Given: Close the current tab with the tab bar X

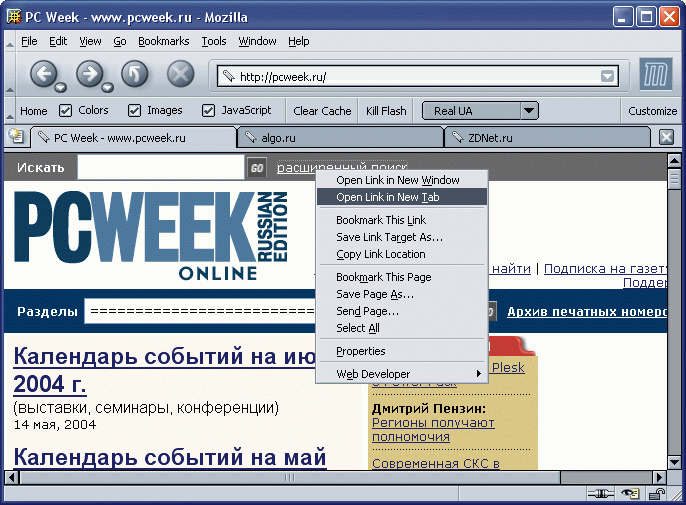Looking at the screenshot, I should pos(666,137).
